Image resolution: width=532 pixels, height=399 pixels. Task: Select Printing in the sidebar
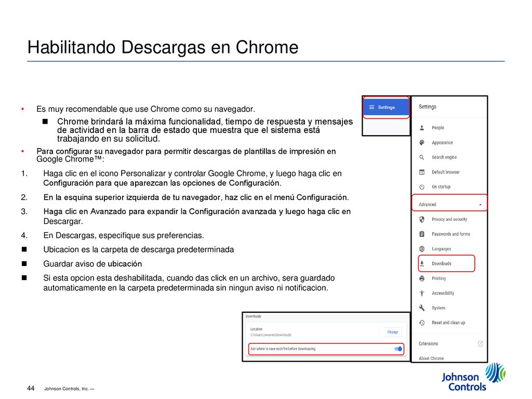438,278
